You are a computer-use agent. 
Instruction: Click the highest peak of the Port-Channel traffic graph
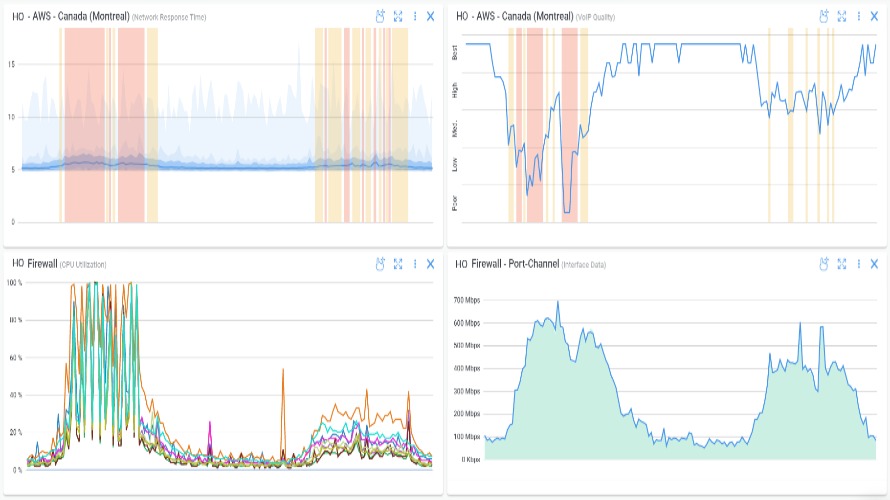(558, 303)
